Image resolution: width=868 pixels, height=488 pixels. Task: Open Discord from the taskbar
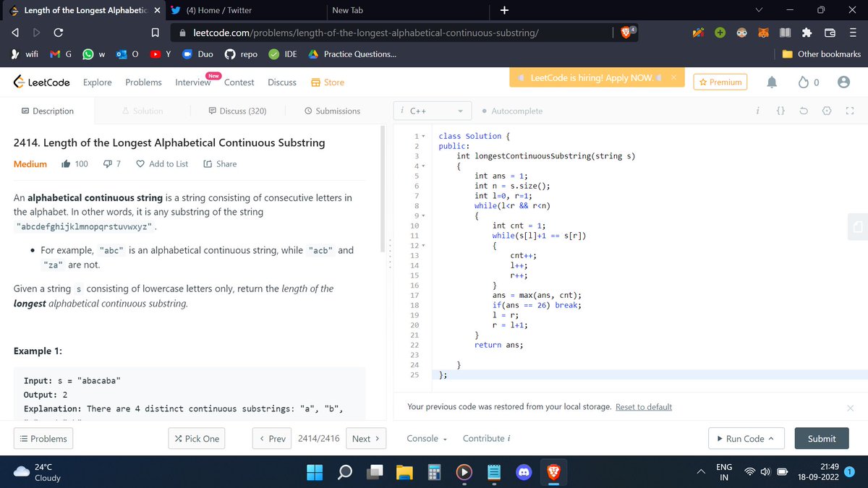pyautogui.click(x=524, y=472)
